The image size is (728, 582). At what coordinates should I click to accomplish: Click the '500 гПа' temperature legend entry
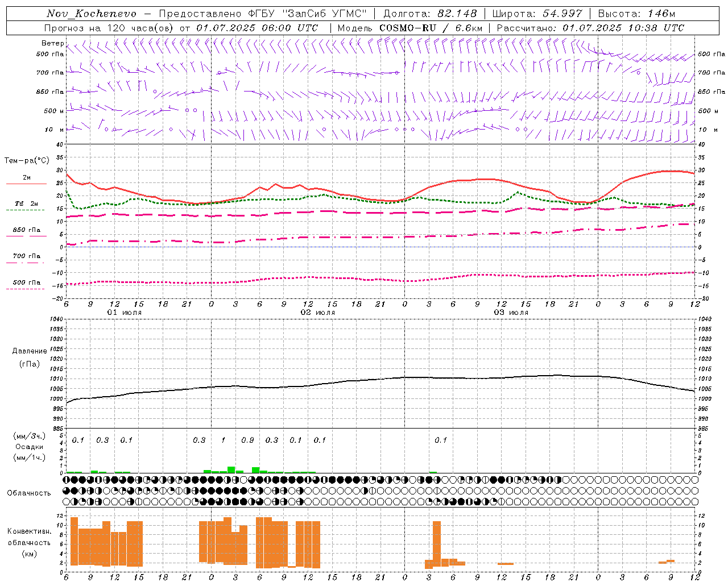click(26, 282)
